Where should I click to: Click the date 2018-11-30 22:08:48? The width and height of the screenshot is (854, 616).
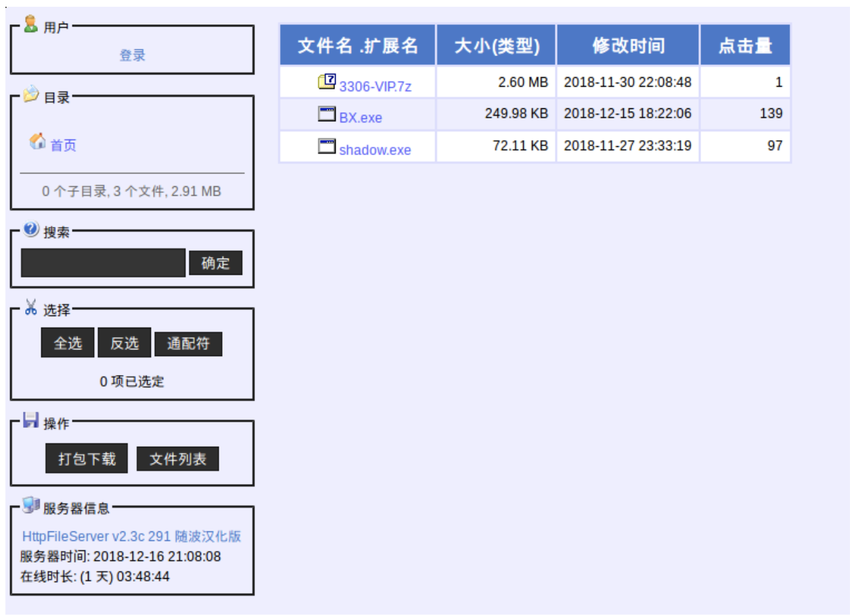[628, 82]
